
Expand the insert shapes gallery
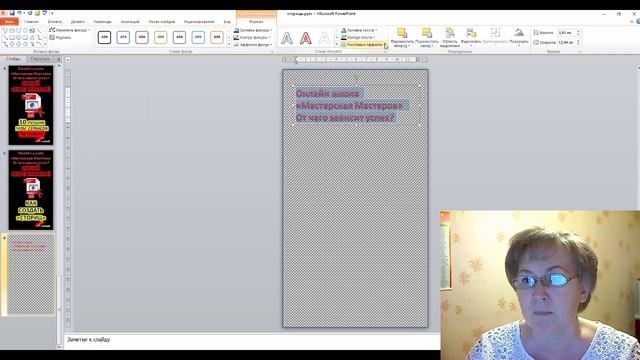pyautogui.click(x=45, y=44)
